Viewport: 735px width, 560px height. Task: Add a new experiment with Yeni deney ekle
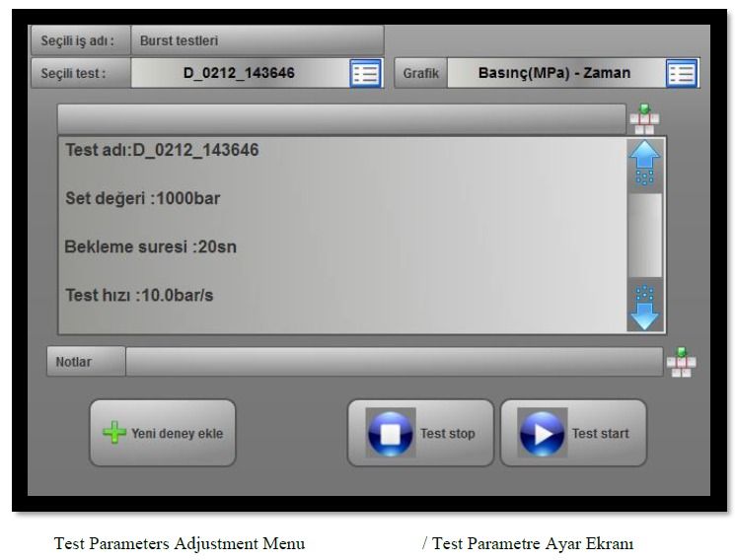(x=163, y=433)
